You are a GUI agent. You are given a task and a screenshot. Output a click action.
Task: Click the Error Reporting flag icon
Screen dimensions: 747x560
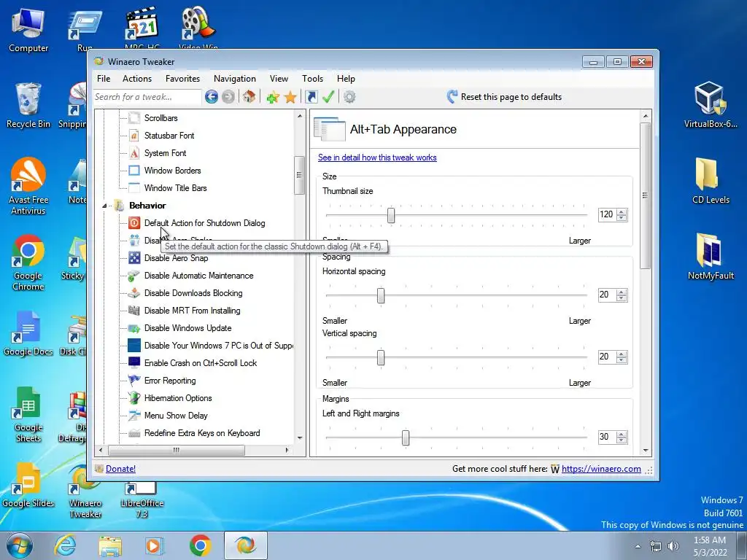coord(134,381)
